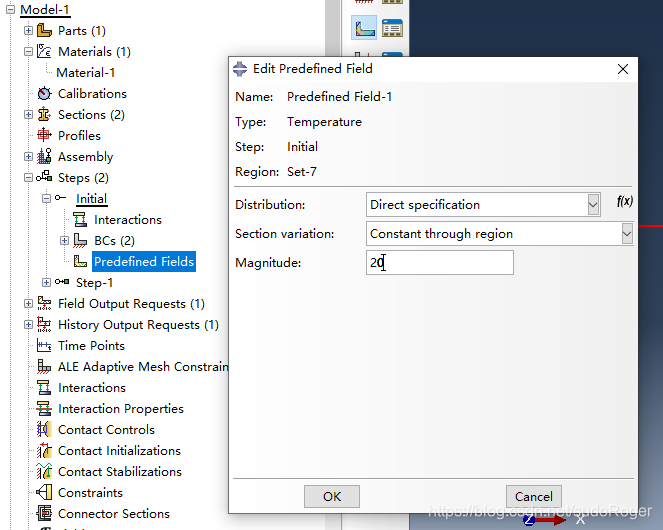Click the Contact Controls icon

point(44,430)
